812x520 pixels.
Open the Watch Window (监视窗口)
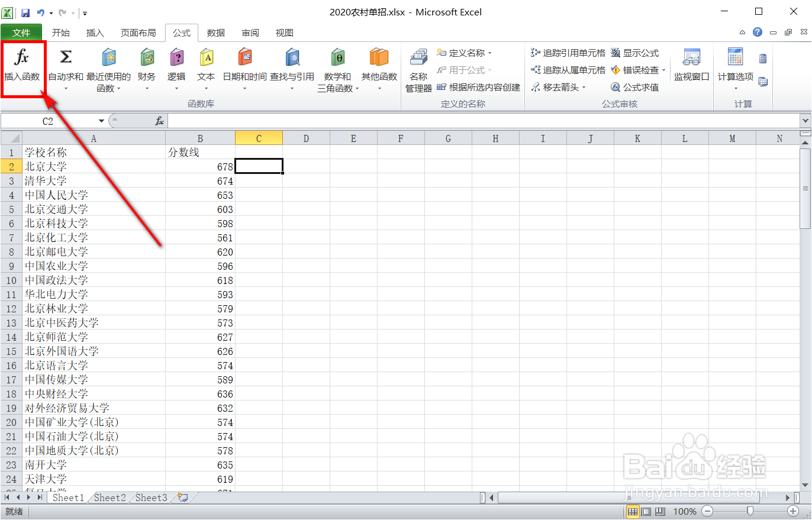[x=691, y=66]
